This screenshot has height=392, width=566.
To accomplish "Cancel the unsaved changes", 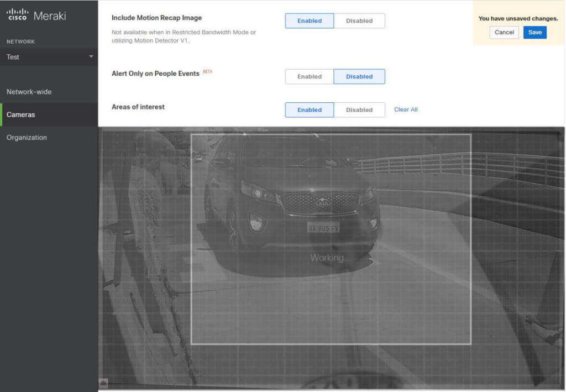I will pyautogui.click(x=504, y=32).
